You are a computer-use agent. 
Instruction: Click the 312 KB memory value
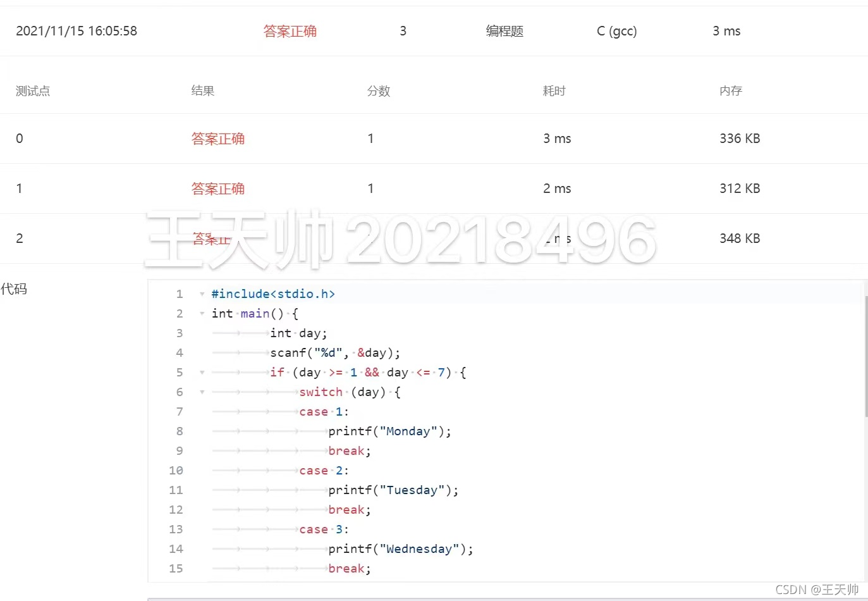(740, 189)
